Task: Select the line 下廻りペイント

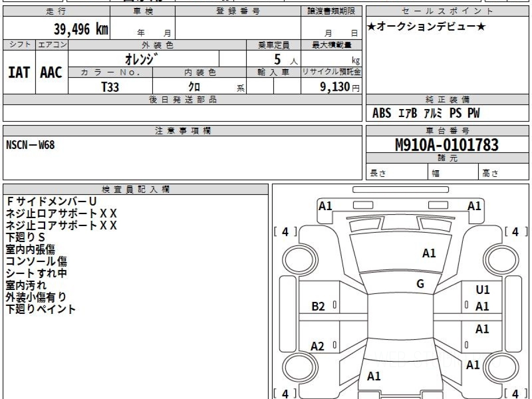Action: 41,309
